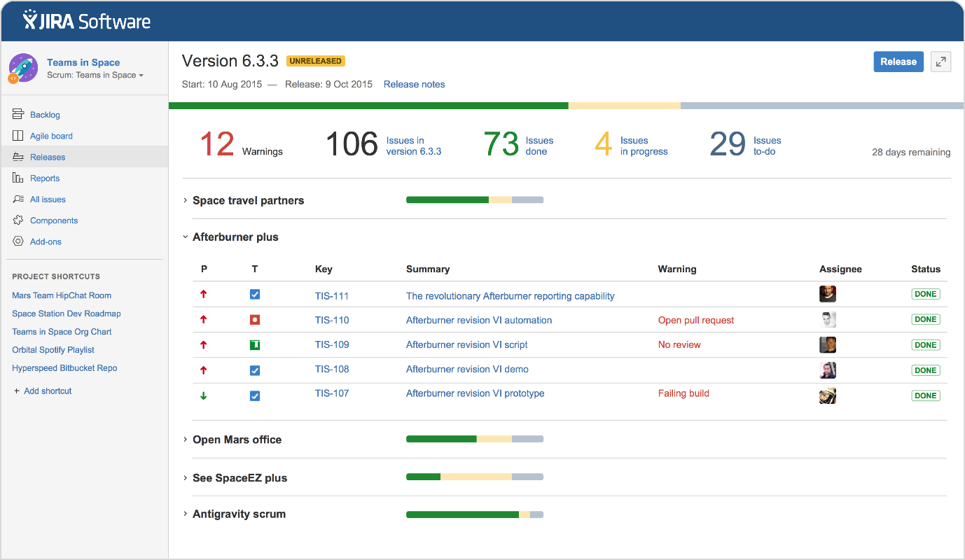Open the Release notes link
The height and width of the screenshot is (560, 965).
tap(414, 84)
